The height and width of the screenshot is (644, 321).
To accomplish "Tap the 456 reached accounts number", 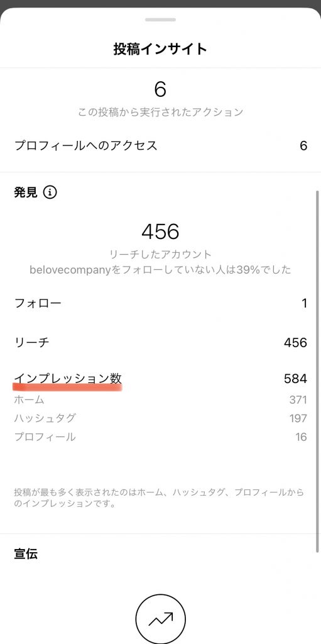I will (x=161, y=232).
